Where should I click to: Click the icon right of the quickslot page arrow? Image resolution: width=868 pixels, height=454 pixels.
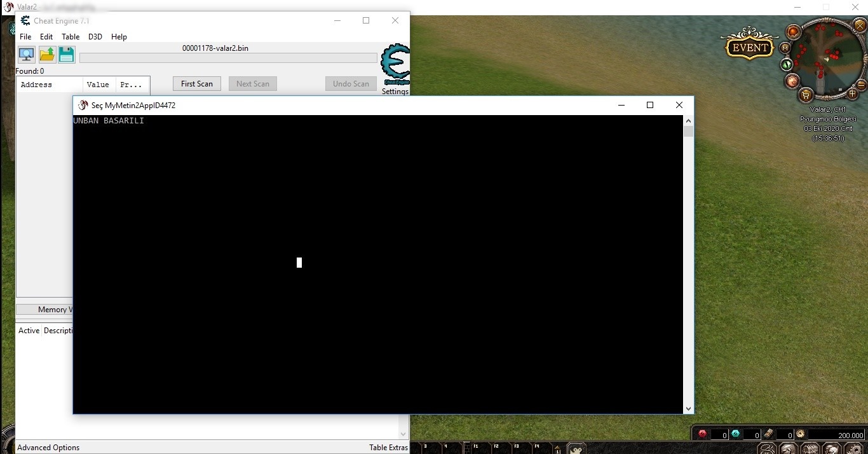pyautogui.click(x=576, y=448)
